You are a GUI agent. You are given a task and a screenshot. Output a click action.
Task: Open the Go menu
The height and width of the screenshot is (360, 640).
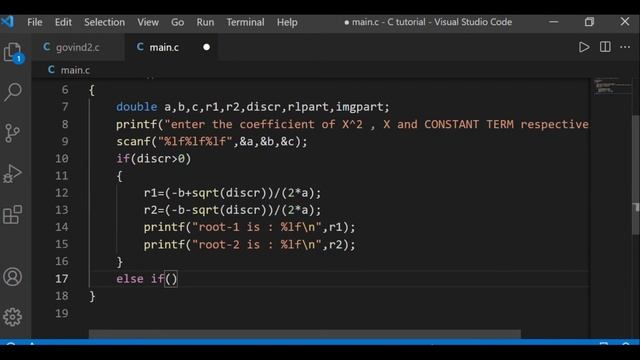(x=177, y=22)
